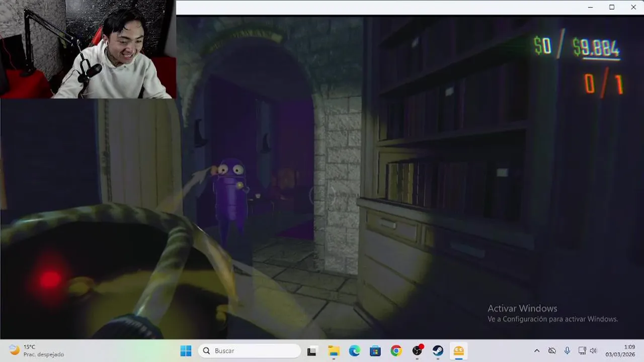Close the game window
Screen dimensions: 644x362
pyautogui.click(x=633, y=7)
